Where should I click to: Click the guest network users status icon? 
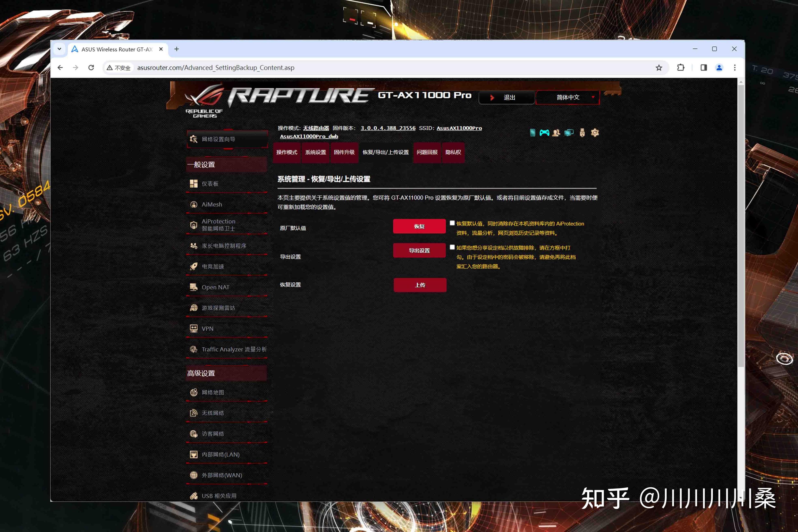556,133
